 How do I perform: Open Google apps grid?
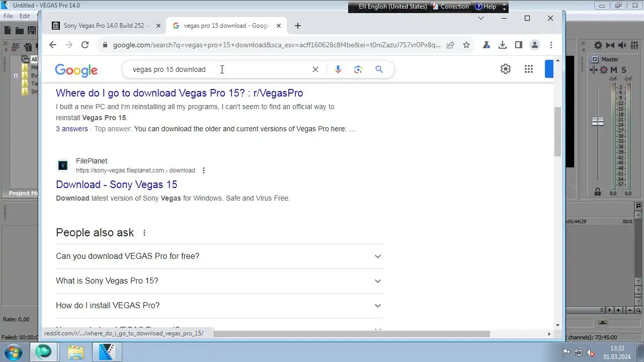coord(529,69)
